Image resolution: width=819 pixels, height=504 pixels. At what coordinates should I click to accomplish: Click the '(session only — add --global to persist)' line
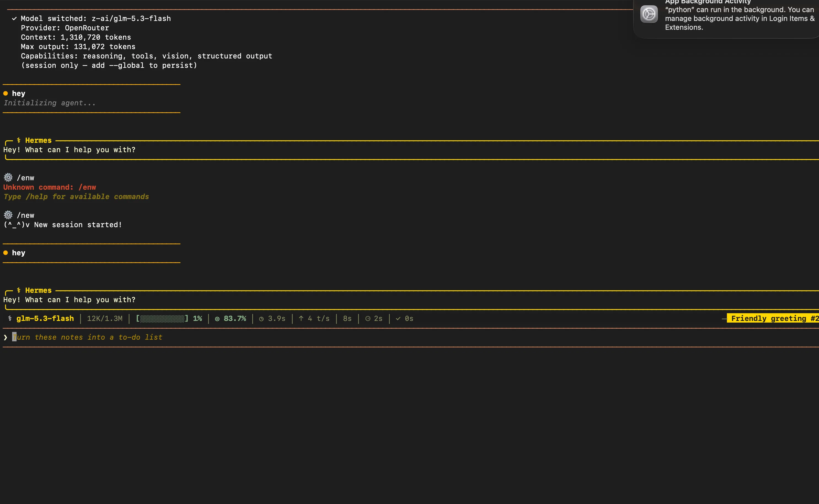pos(109,65)
